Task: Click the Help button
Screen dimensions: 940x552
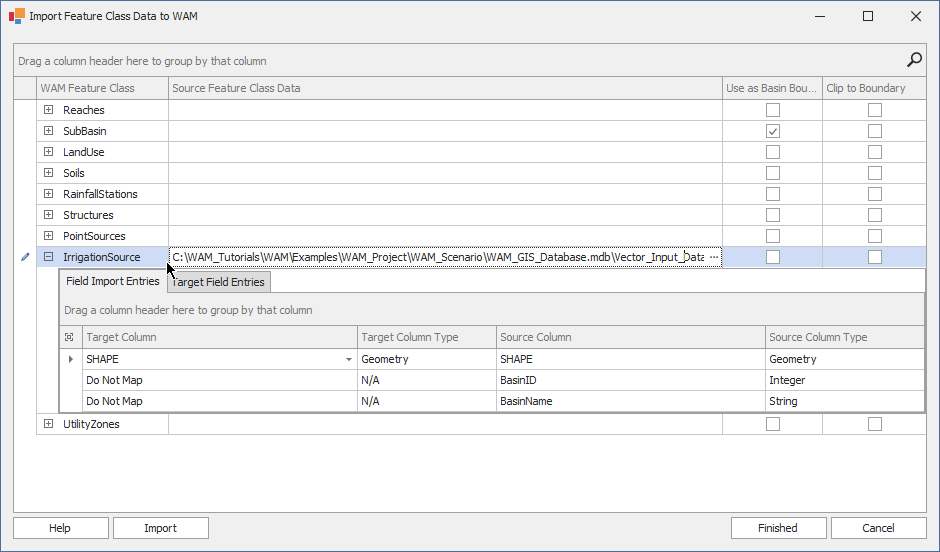Action: [x=60, y=528]
